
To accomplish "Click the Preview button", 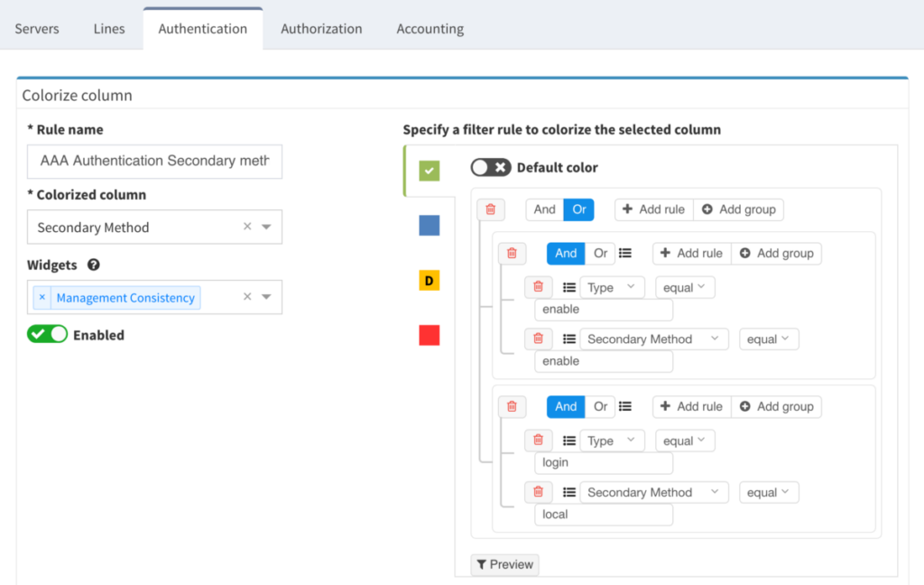I will (504, 564).
